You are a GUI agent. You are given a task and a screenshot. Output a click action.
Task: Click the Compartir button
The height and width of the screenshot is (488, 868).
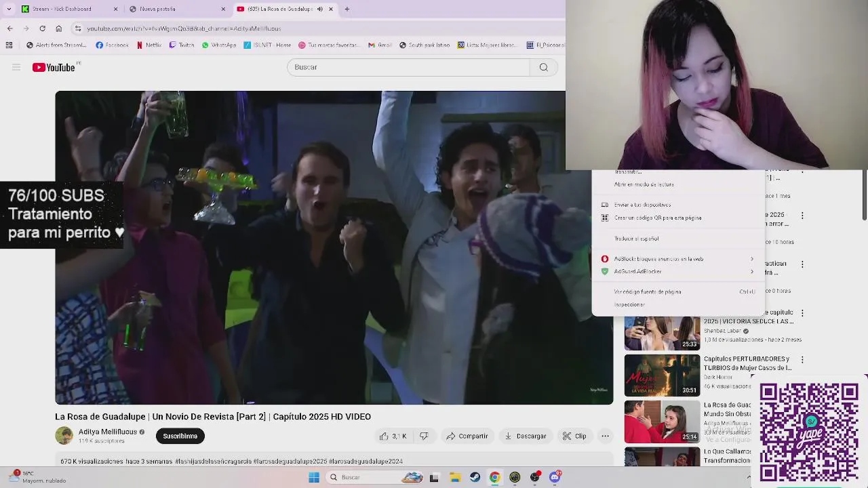(467, 436)
